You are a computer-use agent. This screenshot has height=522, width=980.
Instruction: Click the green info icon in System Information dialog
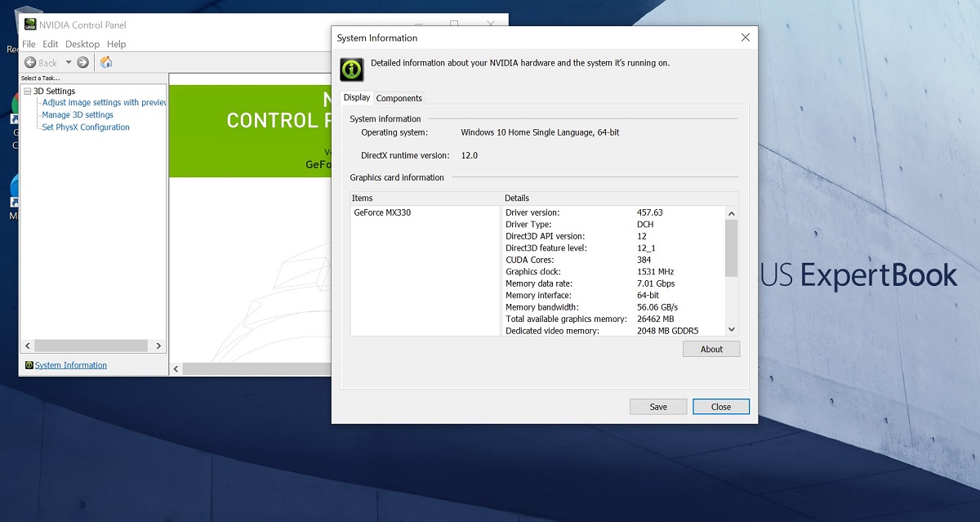(352, 69)
